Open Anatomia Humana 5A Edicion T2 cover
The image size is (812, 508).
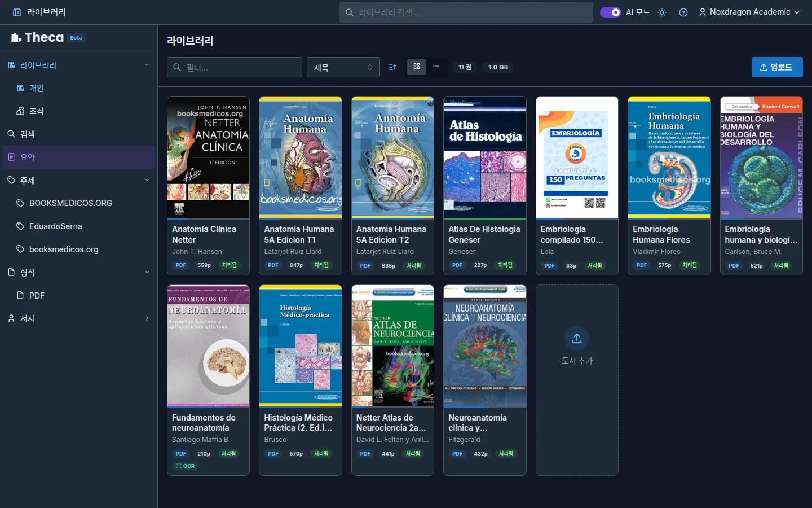point(392,157)
